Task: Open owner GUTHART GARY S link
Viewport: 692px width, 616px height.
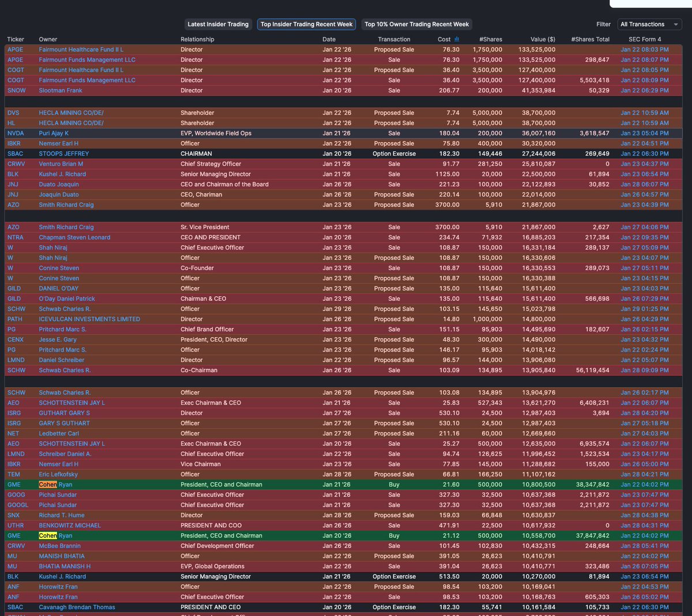Action: point(64,413)
